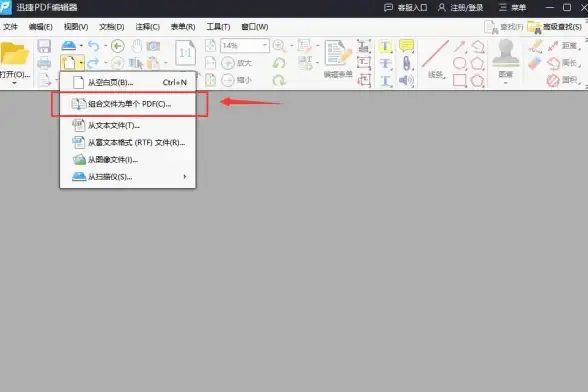Open the 视图(V) menu
The width and height of the screenshot is (588, 392).
pyautogui.click(x=76, y=27)
